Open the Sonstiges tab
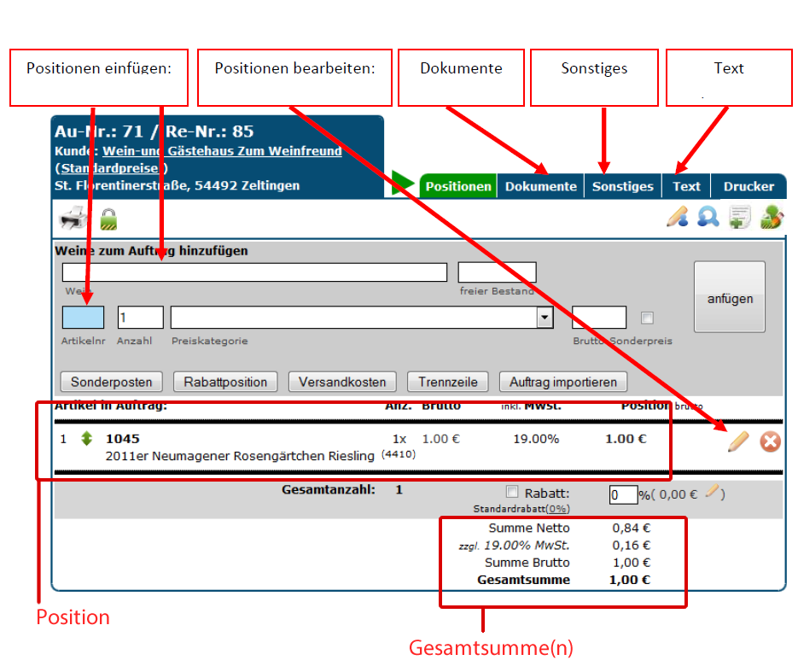 click(x=622, y=186)
